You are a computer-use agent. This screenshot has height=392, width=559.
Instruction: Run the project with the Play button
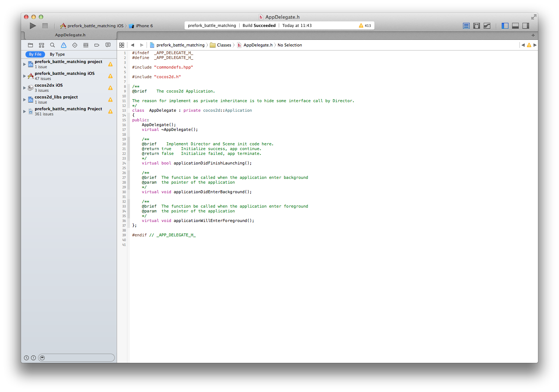tap(33, 26)
